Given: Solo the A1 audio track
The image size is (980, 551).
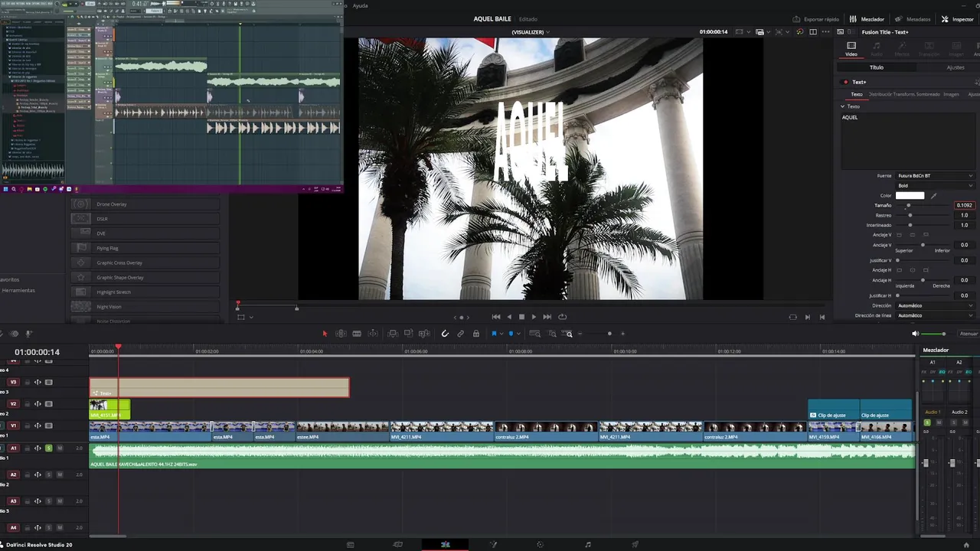Looking at the screenshot, I should pos(49,448).
